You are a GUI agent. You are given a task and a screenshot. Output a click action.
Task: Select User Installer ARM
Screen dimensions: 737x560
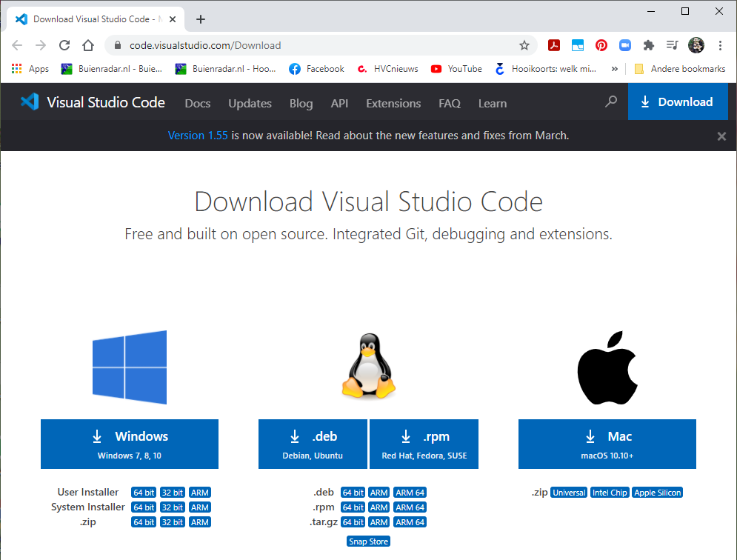pos(200,493)
